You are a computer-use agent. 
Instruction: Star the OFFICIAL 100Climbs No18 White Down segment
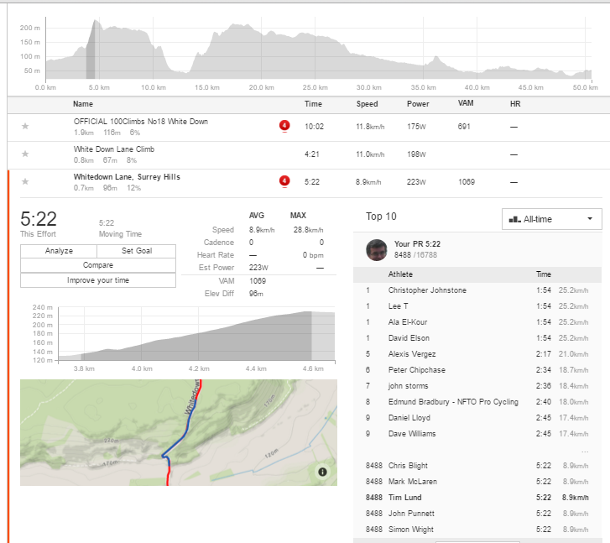click(x=25, y=127)
